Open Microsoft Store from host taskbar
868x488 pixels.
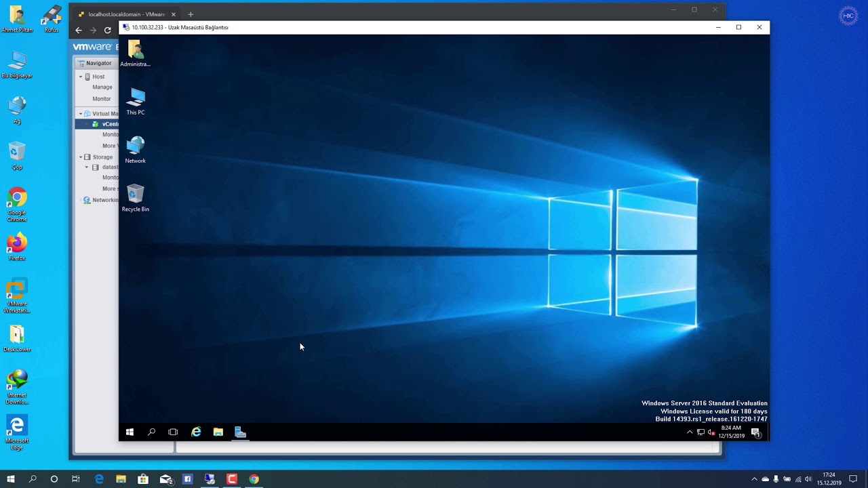143,479
